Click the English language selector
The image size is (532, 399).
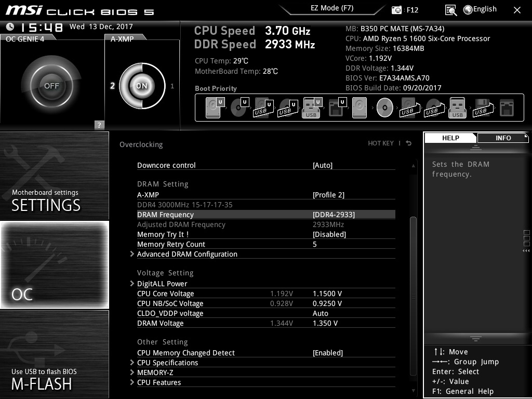coord(485,9)
